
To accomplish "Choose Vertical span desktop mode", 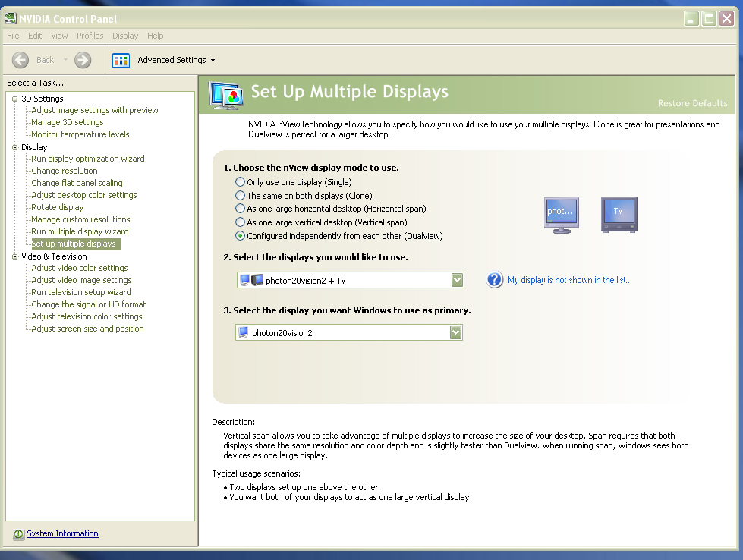I will pos(241,222).
